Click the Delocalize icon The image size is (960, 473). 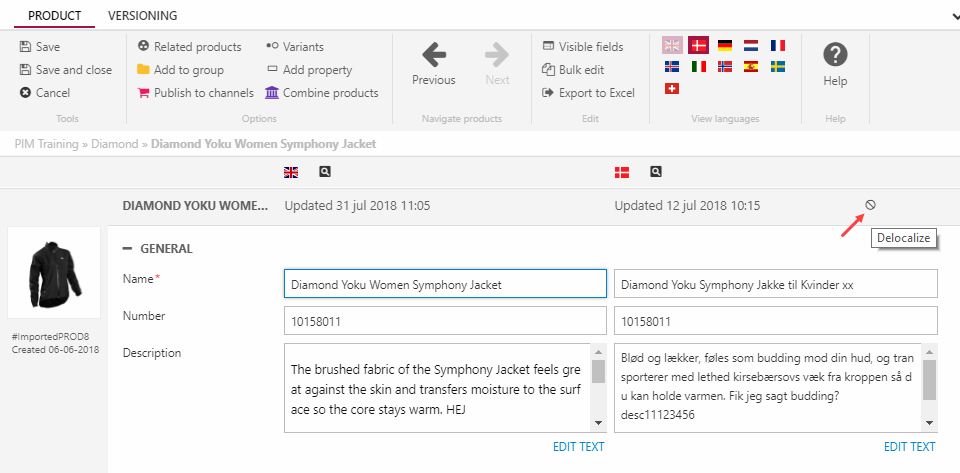(x=870, y=205)
